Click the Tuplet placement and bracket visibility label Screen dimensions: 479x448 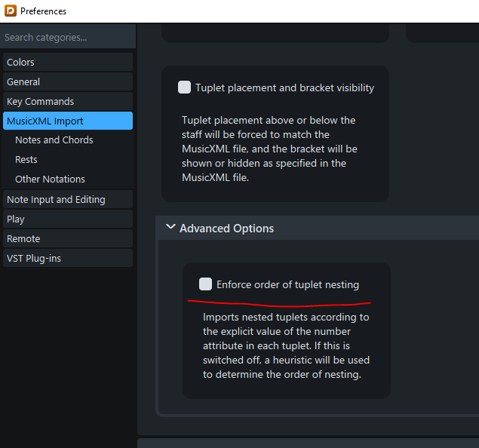click(284, 87)
